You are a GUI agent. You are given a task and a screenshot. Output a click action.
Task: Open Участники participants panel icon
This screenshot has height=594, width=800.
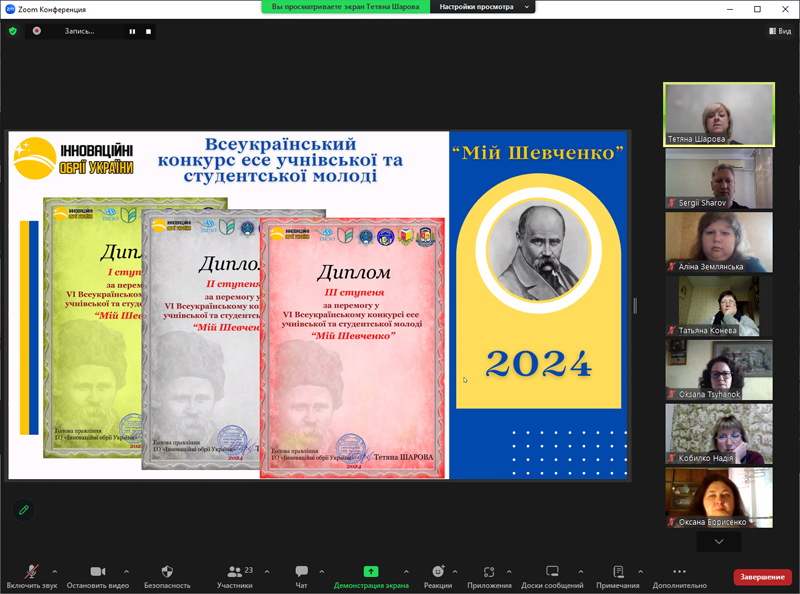pos(234,572)
